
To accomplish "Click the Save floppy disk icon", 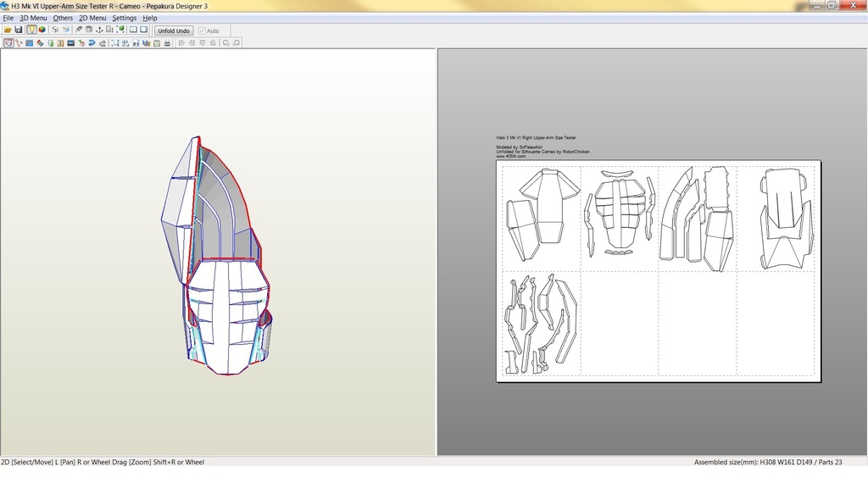I will point(19,30).
